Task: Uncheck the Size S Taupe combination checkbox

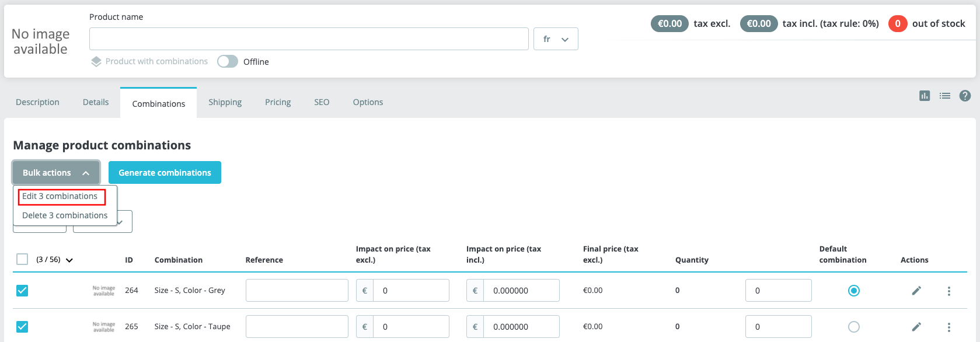Action: (22, 327)
